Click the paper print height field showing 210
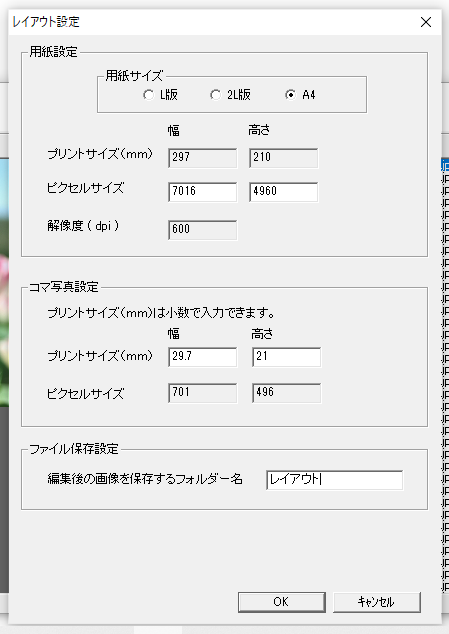 click(284, 158)
